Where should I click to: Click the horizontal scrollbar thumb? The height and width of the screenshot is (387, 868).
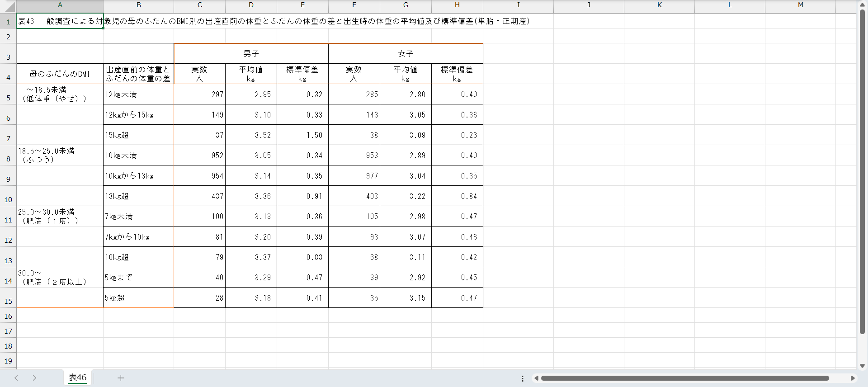point(684,378)
